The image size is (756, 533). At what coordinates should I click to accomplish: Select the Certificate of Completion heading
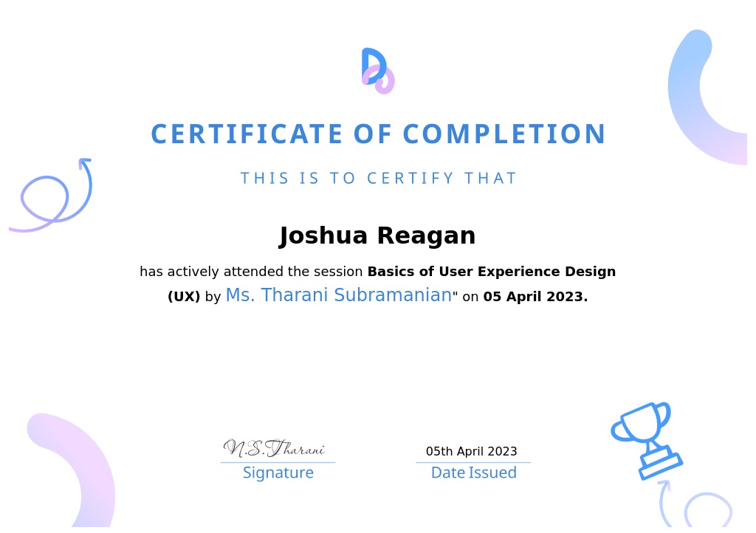click(378, 134)
